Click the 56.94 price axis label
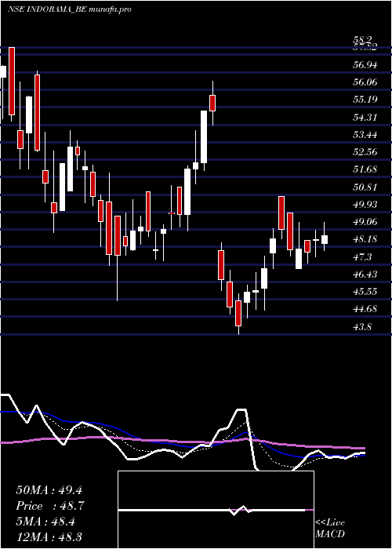 (365, 65)
